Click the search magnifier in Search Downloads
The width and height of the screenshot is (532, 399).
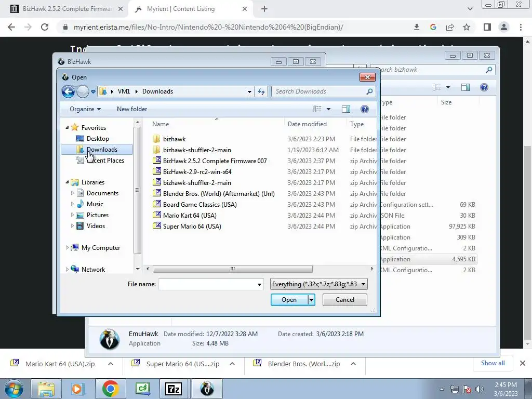(x=369, y=91)
